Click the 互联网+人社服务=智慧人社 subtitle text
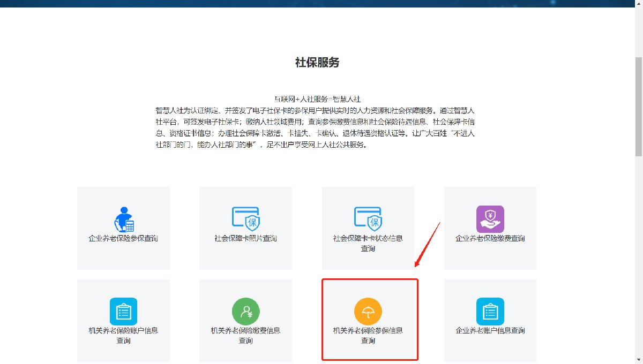 pyautogui.click(x=317, y=99)
